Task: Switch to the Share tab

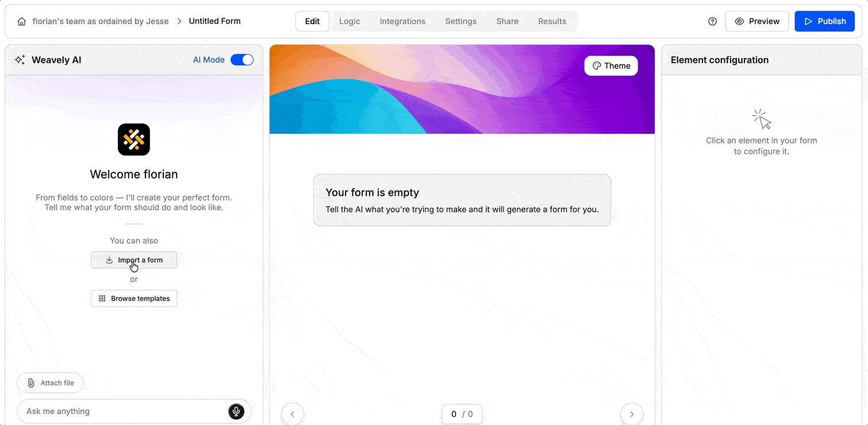Action: [507, 21]
